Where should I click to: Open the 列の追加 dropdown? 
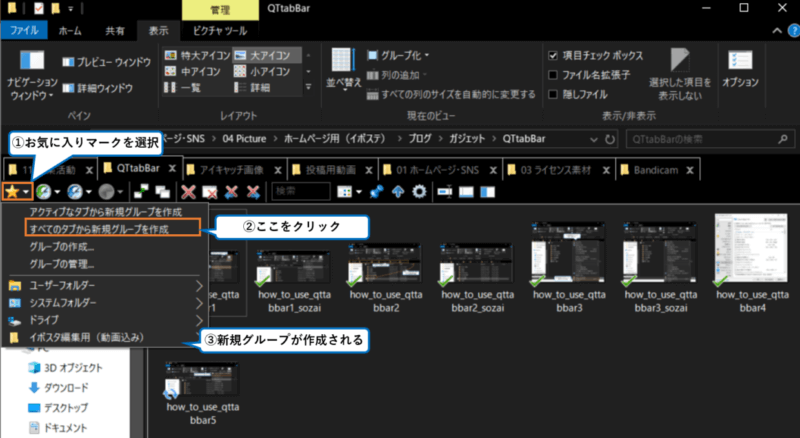pos(397,75)
